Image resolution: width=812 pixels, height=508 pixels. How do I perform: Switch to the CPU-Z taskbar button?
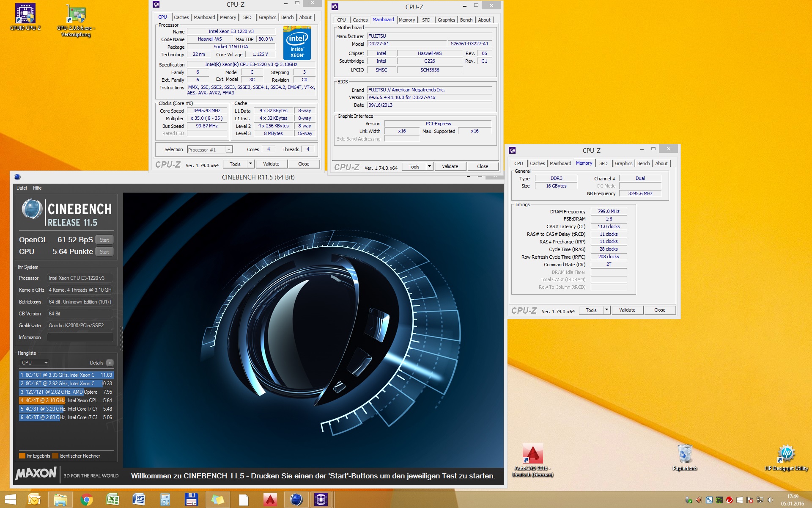coord(321,500)
